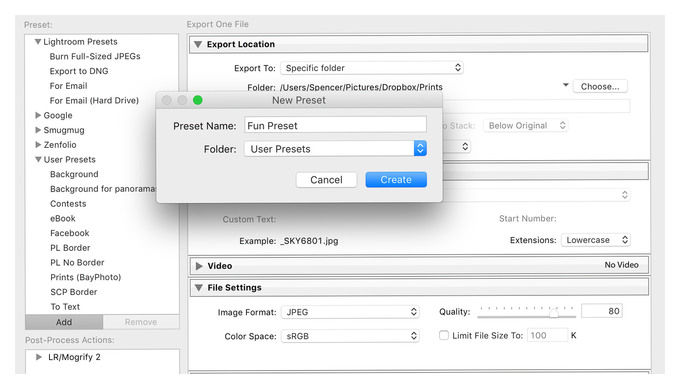Open the Export To dropdown
Viewport: 680px width, 389px height.
point(372,68)
